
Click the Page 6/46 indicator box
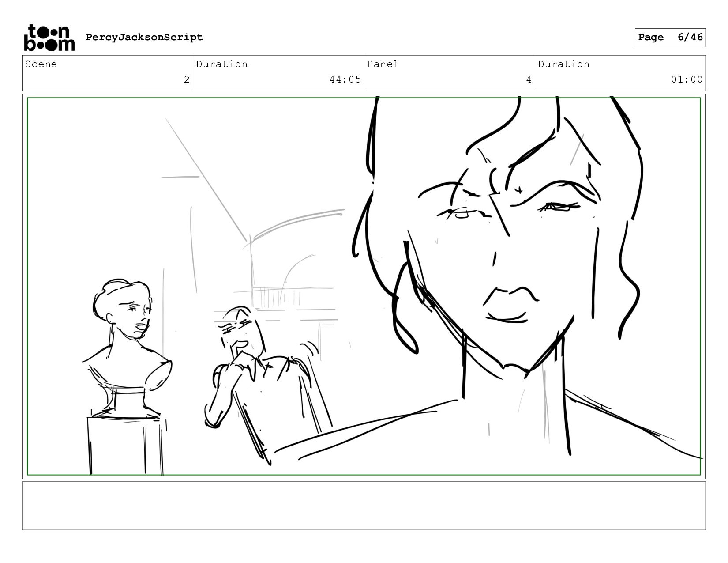pos(670,38)
